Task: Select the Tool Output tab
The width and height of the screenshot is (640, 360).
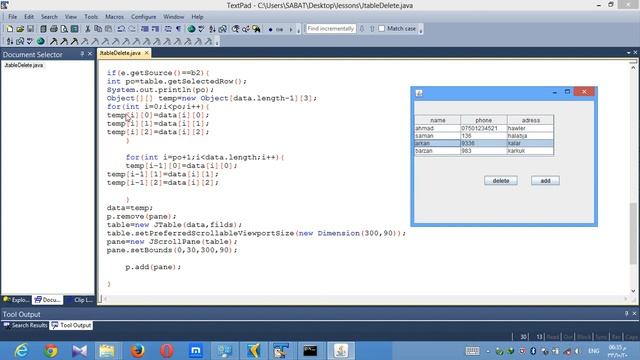Action: coord(71,325)
